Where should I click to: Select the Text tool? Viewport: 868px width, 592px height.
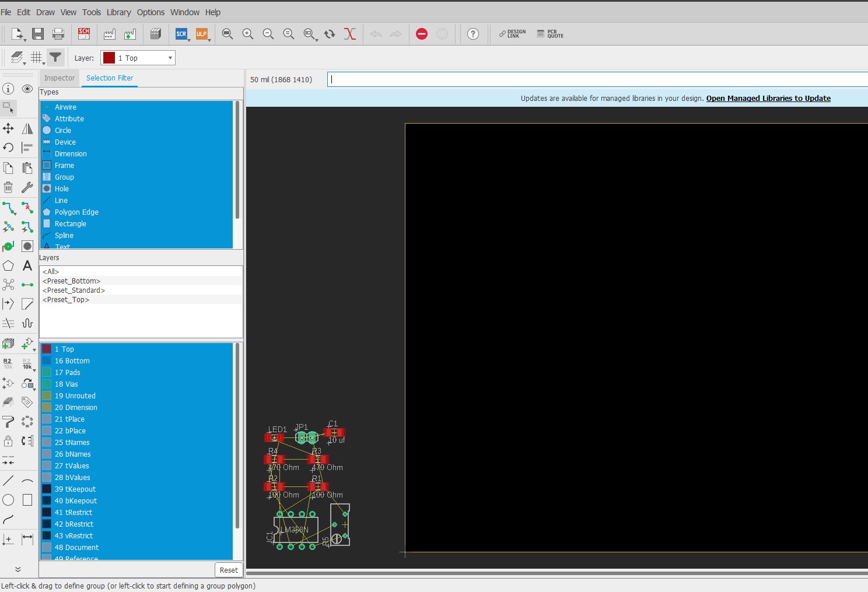(x=27, y=266)
